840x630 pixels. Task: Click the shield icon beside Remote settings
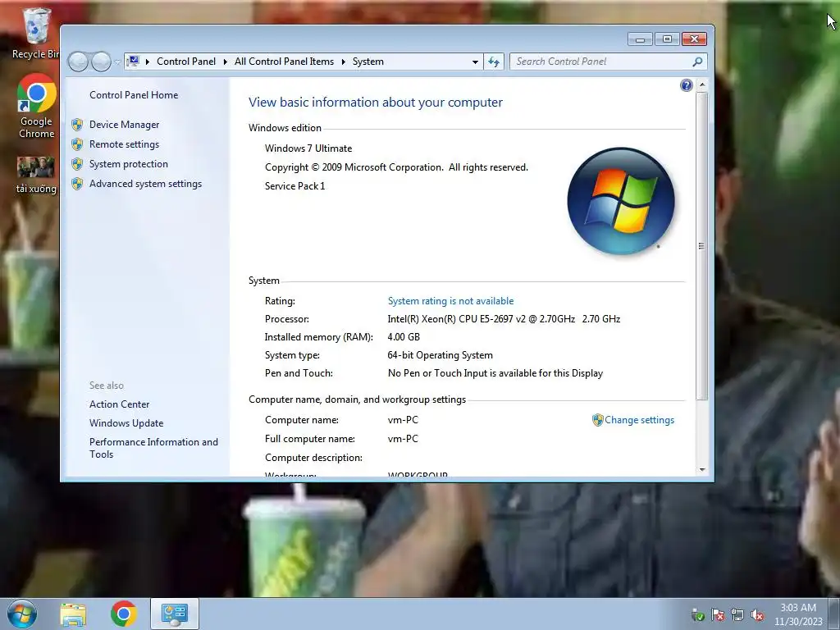click(x=77, y=144)
